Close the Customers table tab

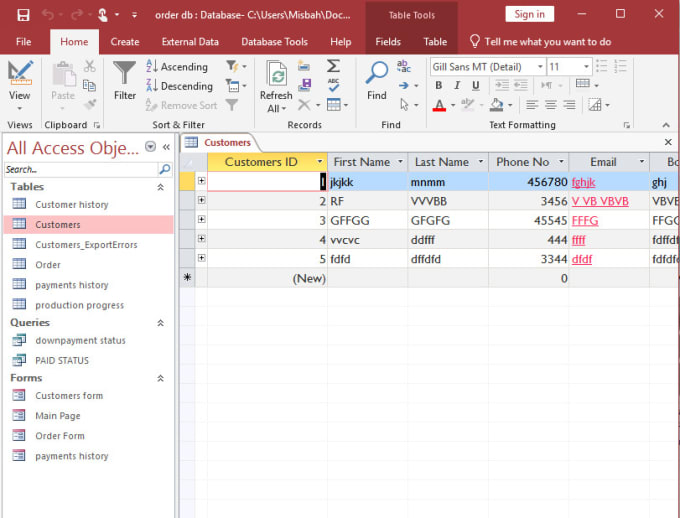[668, 142]
